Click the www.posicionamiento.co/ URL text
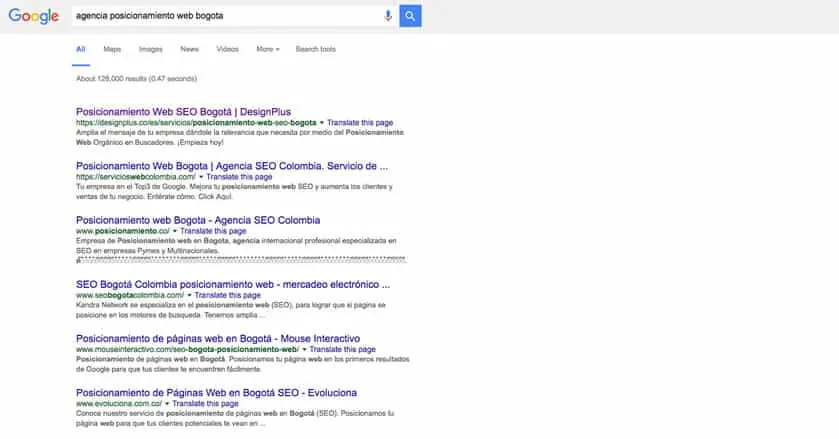 click(x=123, y=231)
